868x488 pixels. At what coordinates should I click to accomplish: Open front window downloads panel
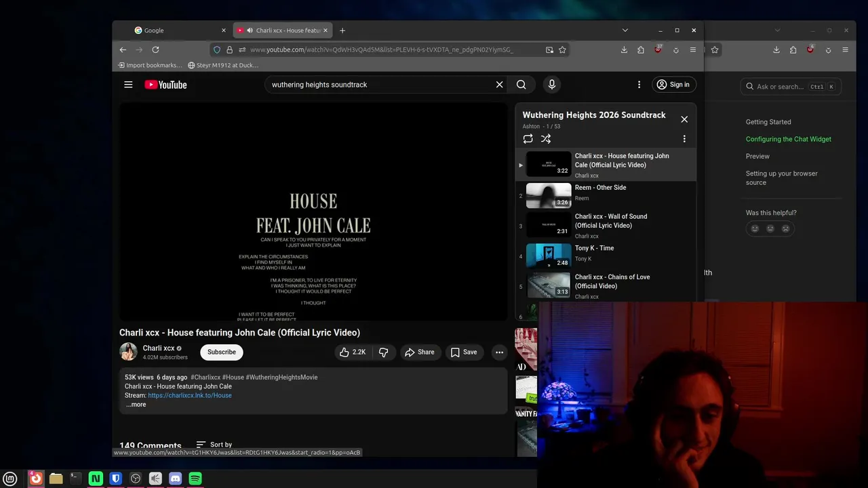(624, 49)
